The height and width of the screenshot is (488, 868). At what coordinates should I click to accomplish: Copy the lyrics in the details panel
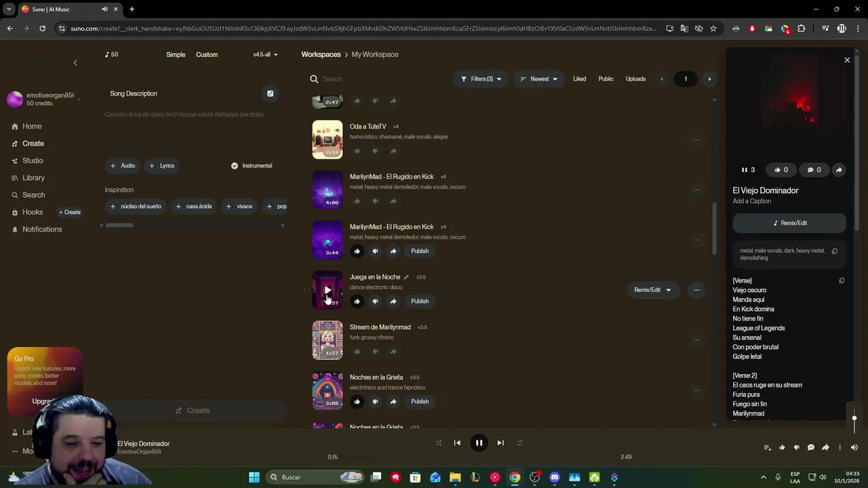[842, 281]
